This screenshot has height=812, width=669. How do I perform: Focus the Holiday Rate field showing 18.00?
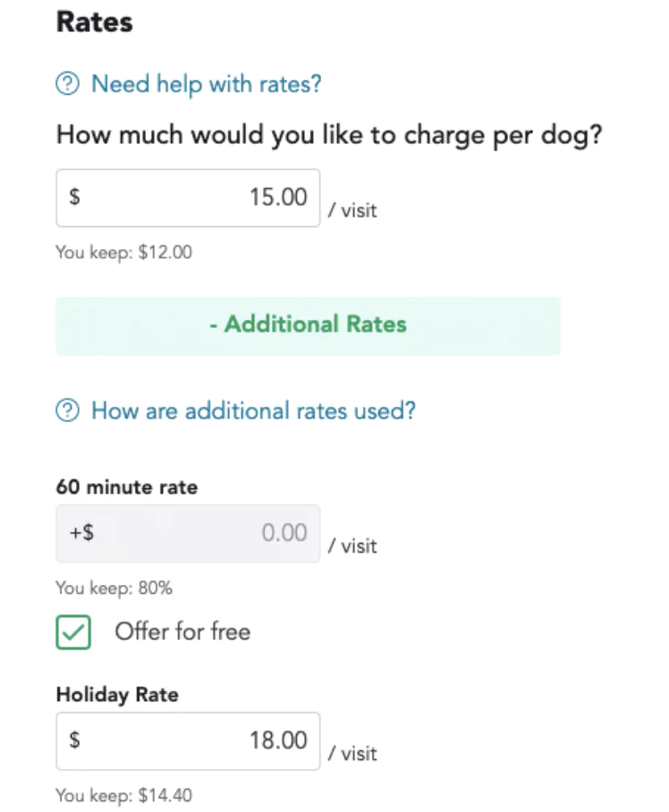click(188, 740)
